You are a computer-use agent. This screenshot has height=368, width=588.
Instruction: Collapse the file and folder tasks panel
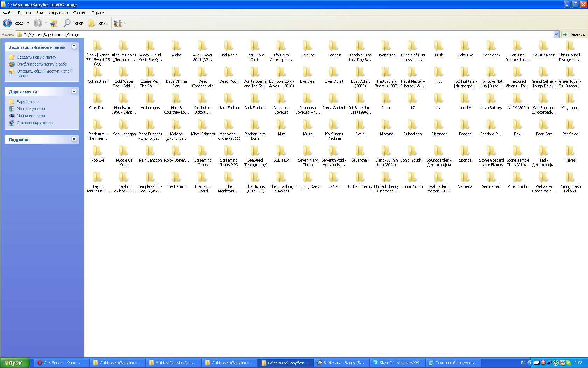coord(74,47)
